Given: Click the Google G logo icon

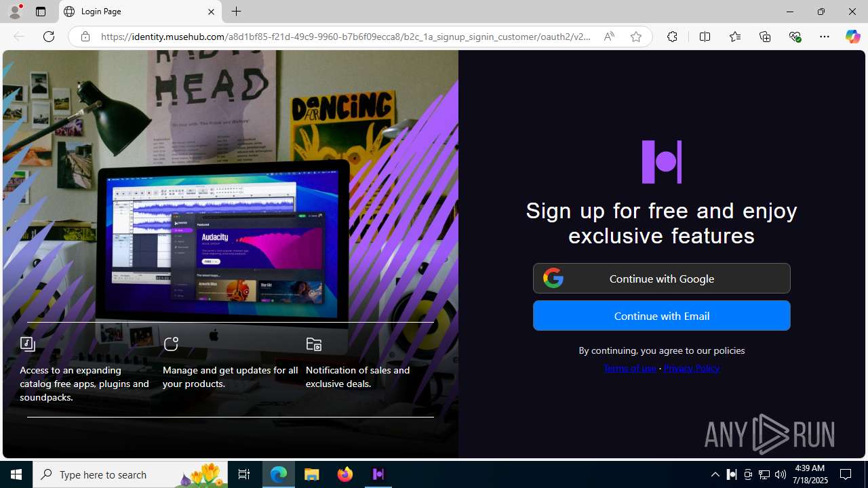Looking at the screenshot, I should point(553,278).
